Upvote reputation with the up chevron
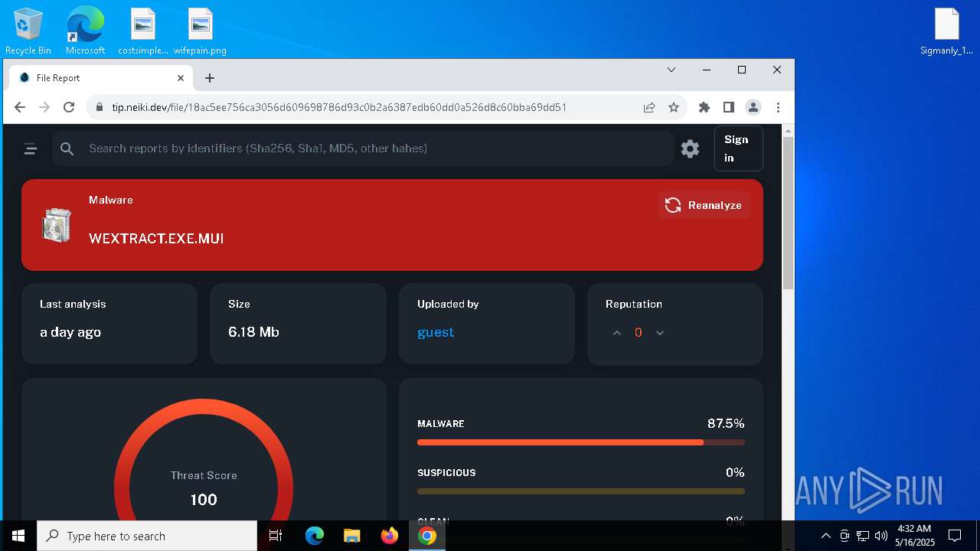The width and height of the screenshot is (980, 551). 617,333
